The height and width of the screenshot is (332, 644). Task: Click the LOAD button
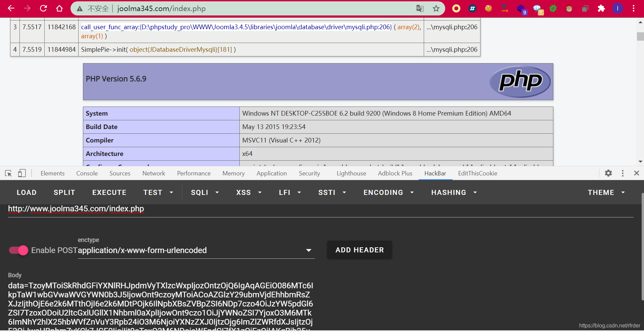tap(27, 193)
